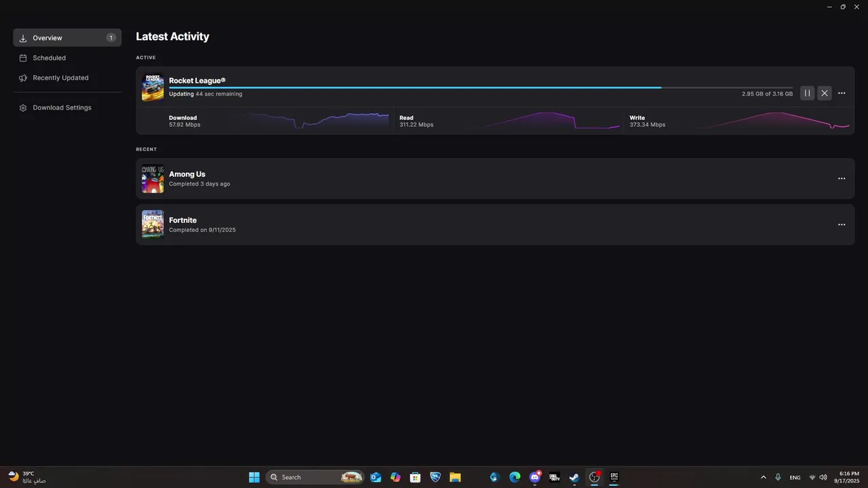The height and width of the screenshot is (488, 868).
Task: Go to Recently Updated section
Action: (x=67, y=78)
